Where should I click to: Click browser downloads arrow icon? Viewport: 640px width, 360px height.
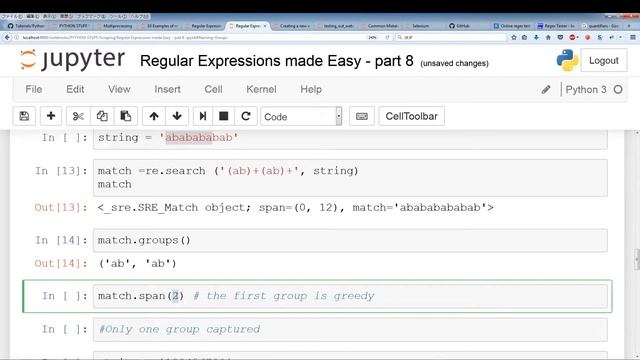[536, 37]
